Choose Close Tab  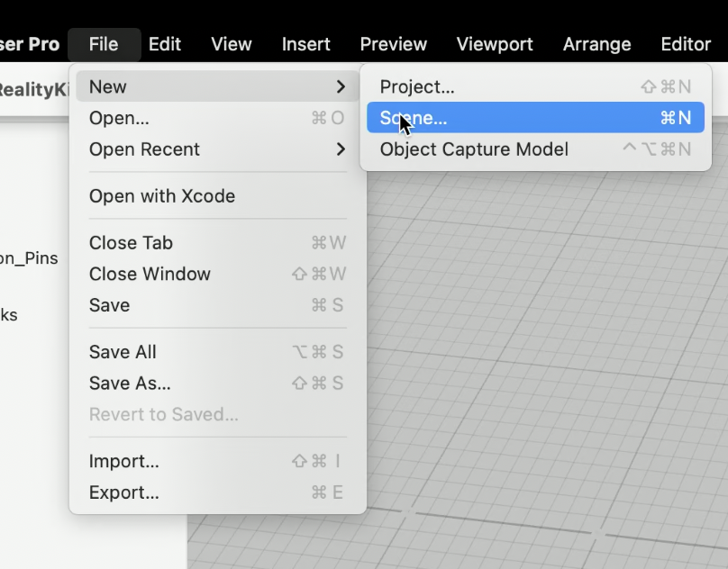point(131,243)
